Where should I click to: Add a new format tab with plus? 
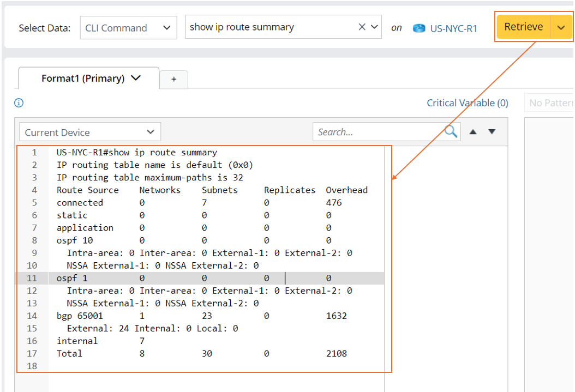pyautogui.click(x=173, y=80)
